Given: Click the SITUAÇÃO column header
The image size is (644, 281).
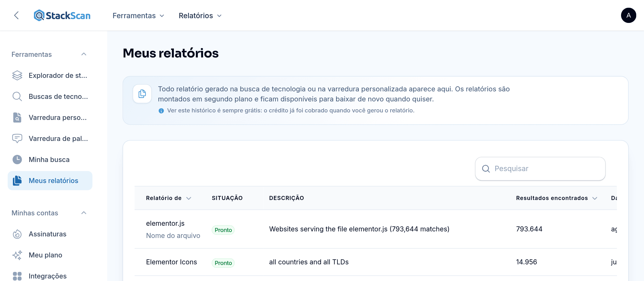Looking at the screenshot, I should (227, 198).
